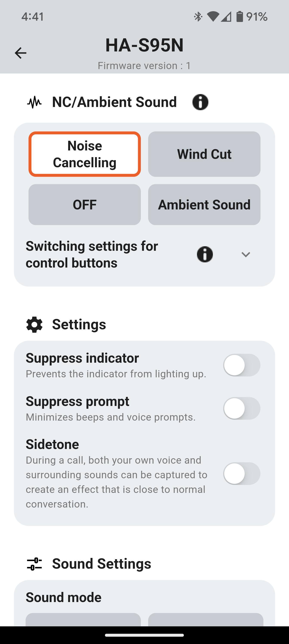Image resolution: width=289 pixels, height=644 pixels.
Task: Tap info icon for switching settings
Action: point(204,254)
